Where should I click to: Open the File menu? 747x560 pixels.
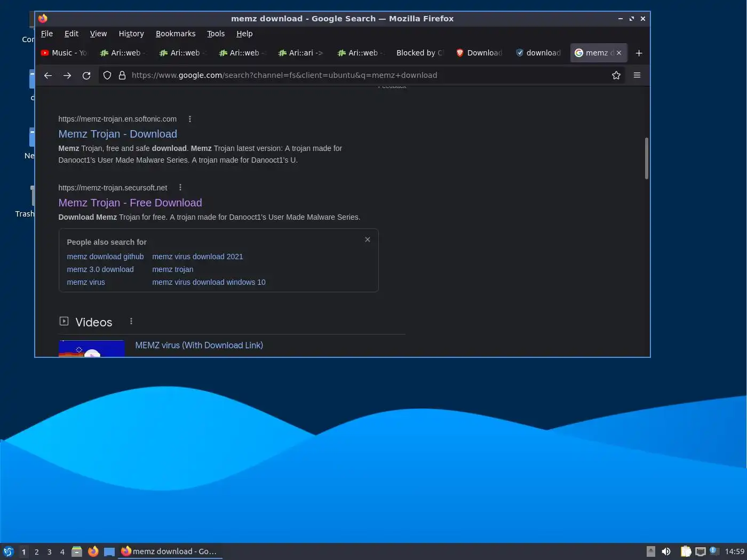(47, 34)
